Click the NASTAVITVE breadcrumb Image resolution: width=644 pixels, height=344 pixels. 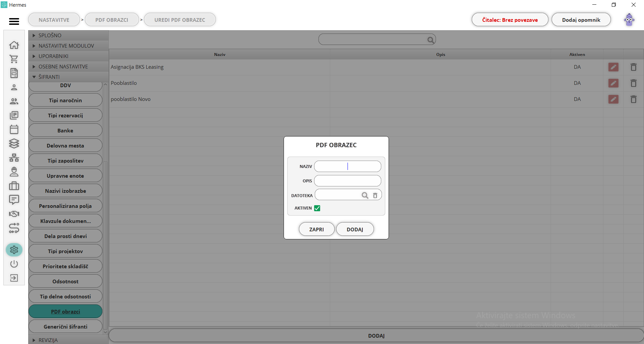coord(54,20)
